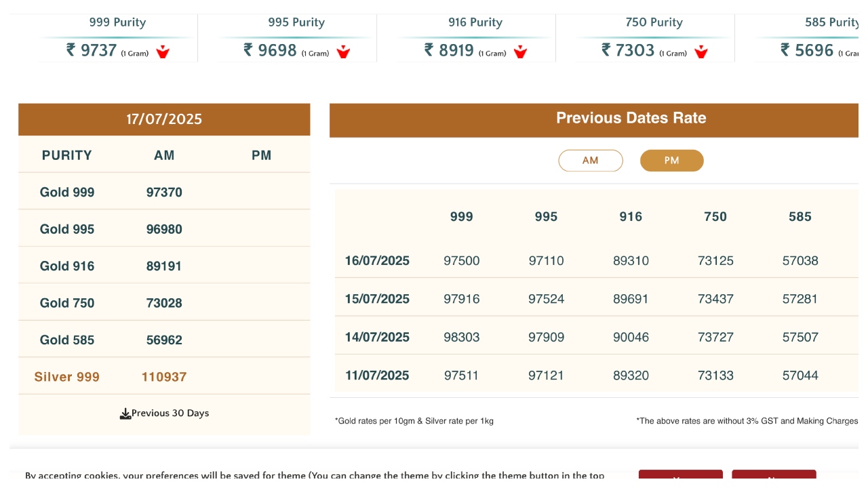Click the price drop icon beside ₹ 8919
Image resolution: width=868 pixels, height=488 pixels.
tap(520, 52)
